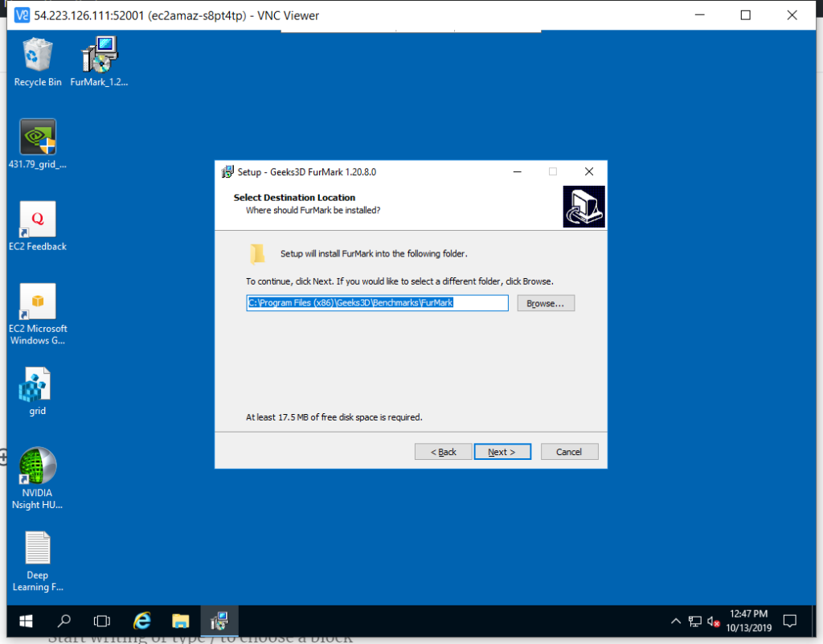Launch the NVIDIA Nsight HUD shortcut
823x644 pixels.
coord(38,468)
